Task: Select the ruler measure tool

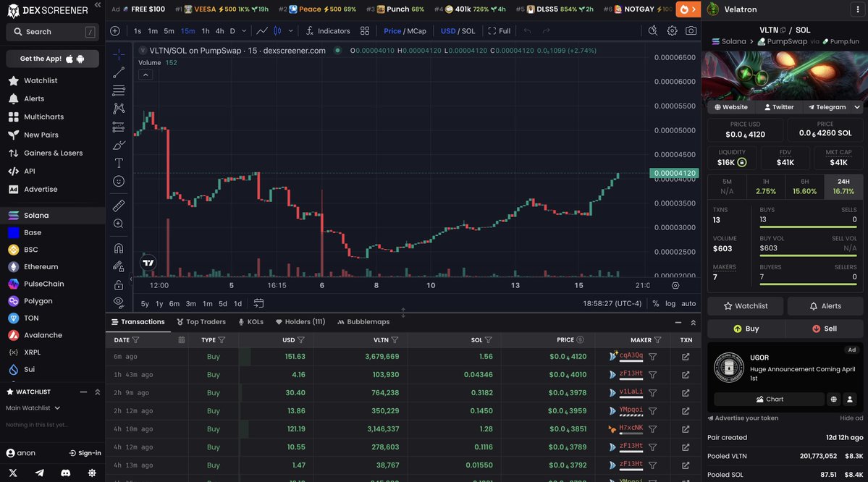Action: pyautogui.click(x=119, y=206)
